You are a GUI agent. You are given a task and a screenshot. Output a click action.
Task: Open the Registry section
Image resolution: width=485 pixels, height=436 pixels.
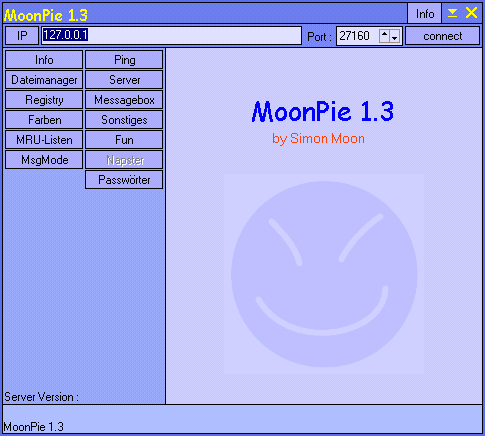click(x=44, y=100)
